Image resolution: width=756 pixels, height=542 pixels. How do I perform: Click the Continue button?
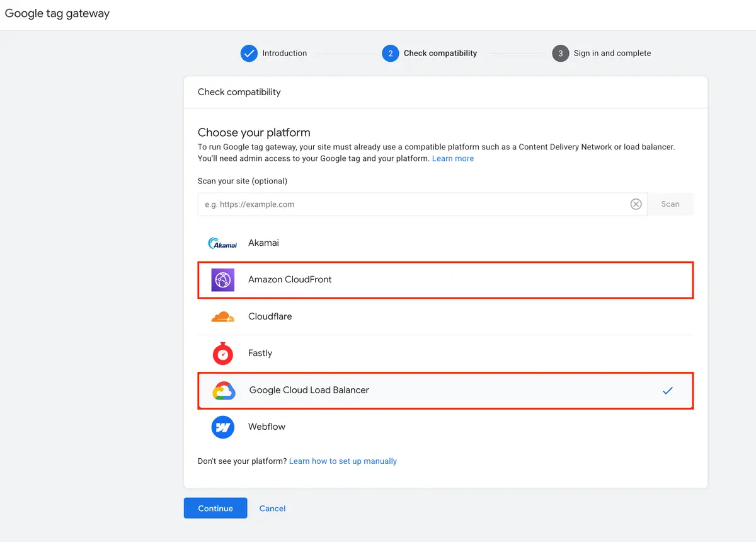pos(215,508)
